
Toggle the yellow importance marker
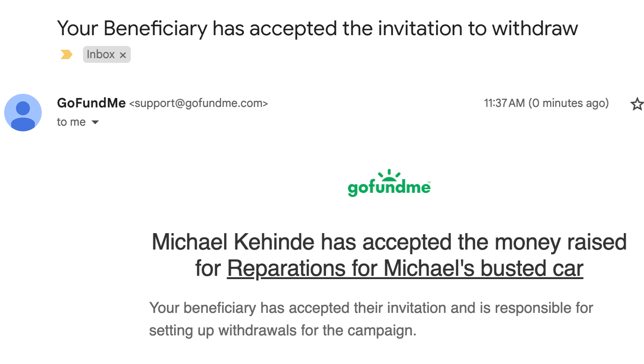[67, 55]
